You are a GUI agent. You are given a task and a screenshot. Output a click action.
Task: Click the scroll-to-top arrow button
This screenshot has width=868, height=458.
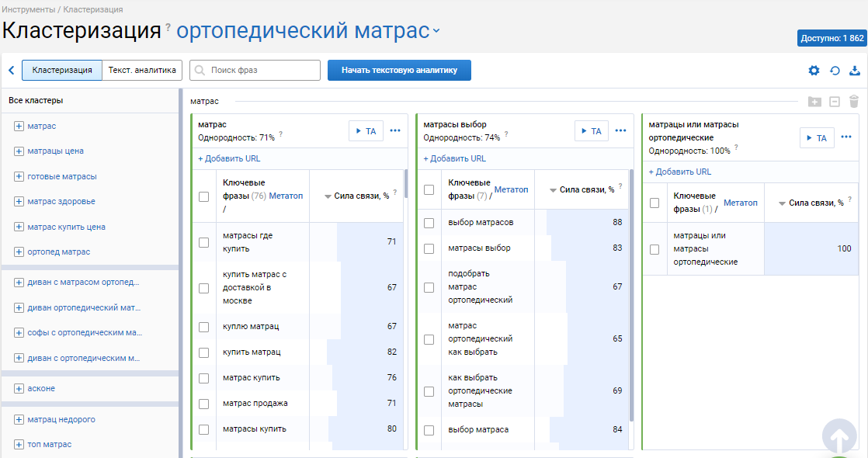839,438
